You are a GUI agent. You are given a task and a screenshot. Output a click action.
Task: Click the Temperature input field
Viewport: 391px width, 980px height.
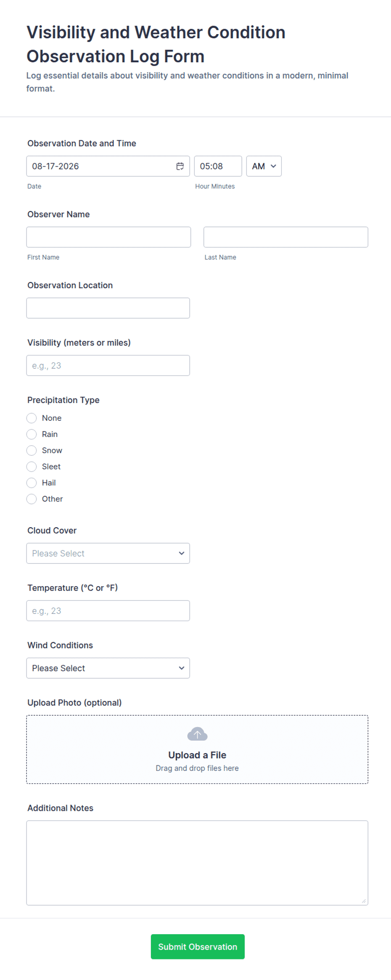[108, 611]
